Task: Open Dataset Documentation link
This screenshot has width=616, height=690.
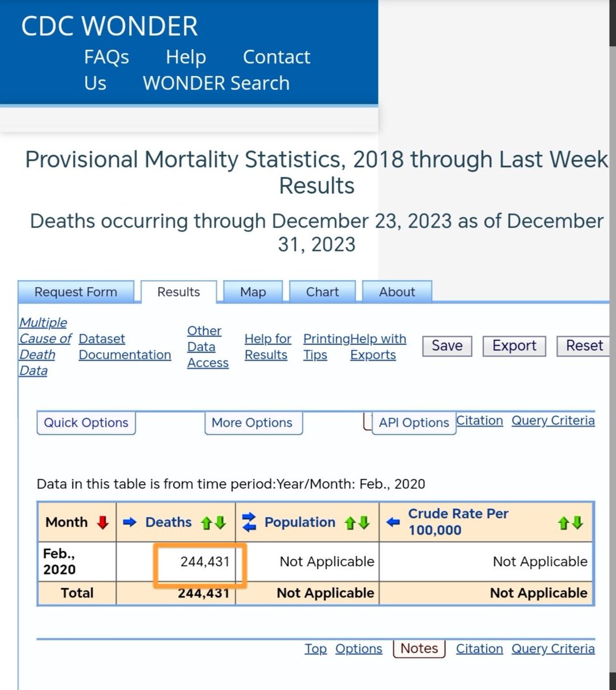Action: tap(125, 347)
